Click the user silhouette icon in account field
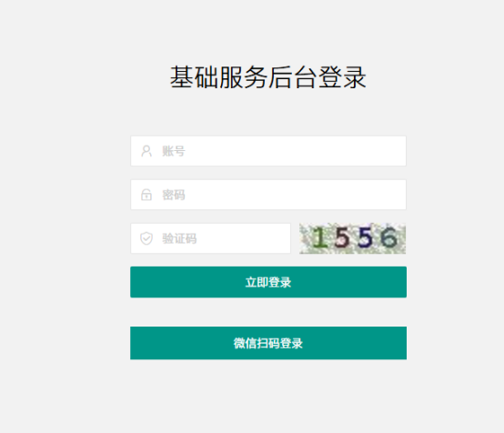 click(146, 151)
